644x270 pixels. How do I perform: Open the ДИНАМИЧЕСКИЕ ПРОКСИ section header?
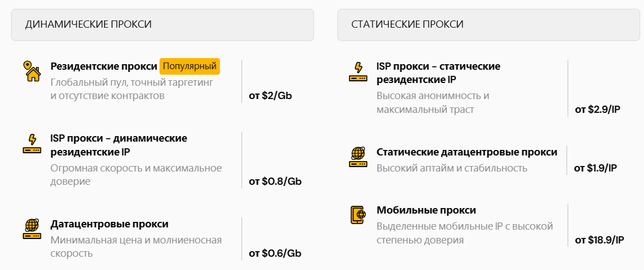coord(162,25)
